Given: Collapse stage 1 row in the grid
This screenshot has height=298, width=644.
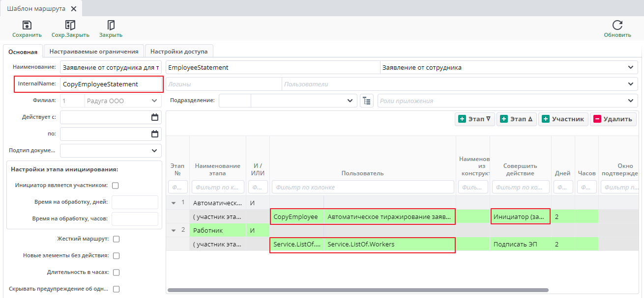Looking at the screenshot, I should [x=174, y=202].
